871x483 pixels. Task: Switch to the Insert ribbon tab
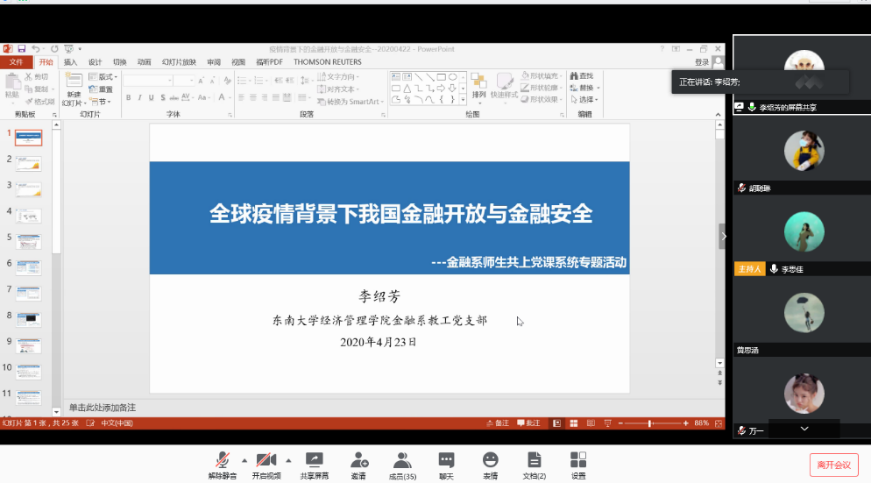coord(70,62)
